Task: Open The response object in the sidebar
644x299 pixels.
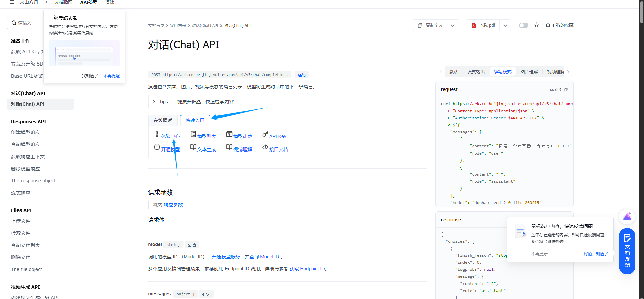Action: pyautogui.click(x=33, y=181)
